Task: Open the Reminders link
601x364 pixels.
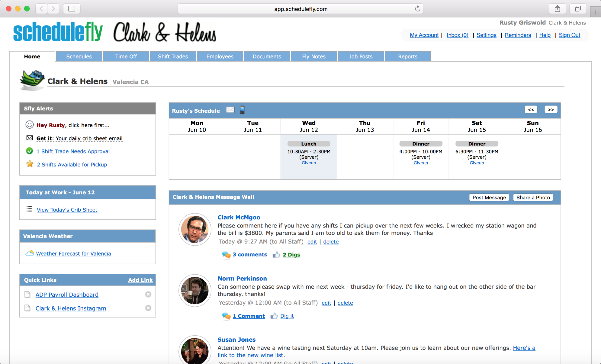Action: [518, 35]
